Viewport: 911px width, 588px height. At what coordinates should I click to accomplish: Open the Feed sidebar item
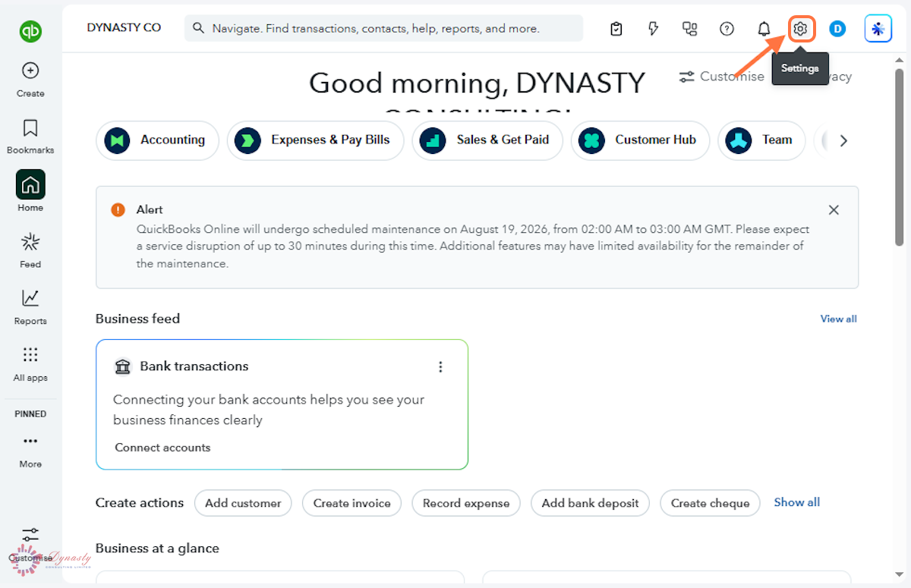click(x=30, y=250)
